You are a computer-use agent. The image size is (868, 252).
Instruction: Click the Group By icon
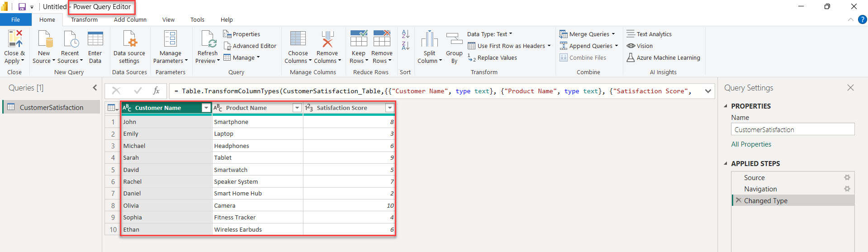click(x=454, y=39)
